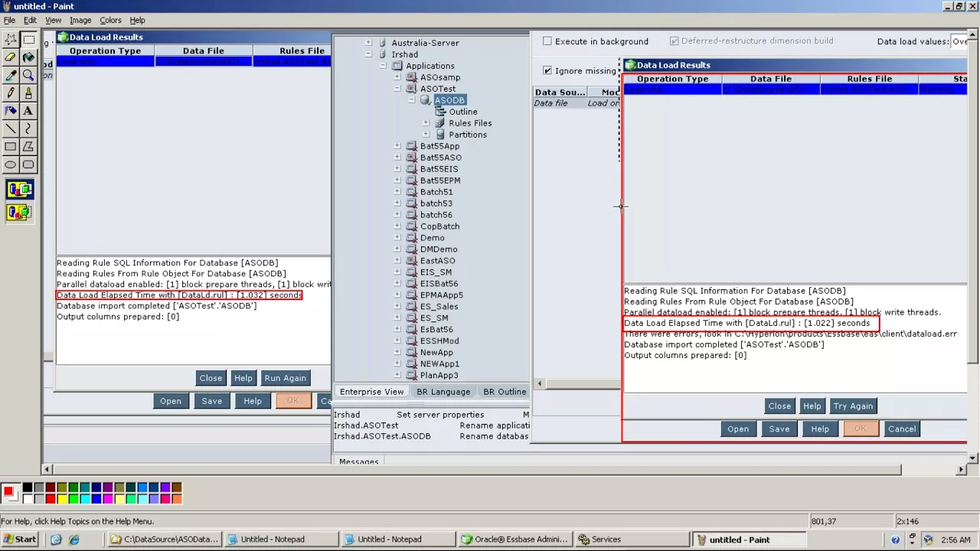Choose the Ellipse tool
The image size is (980, 551).
point(11,165)
